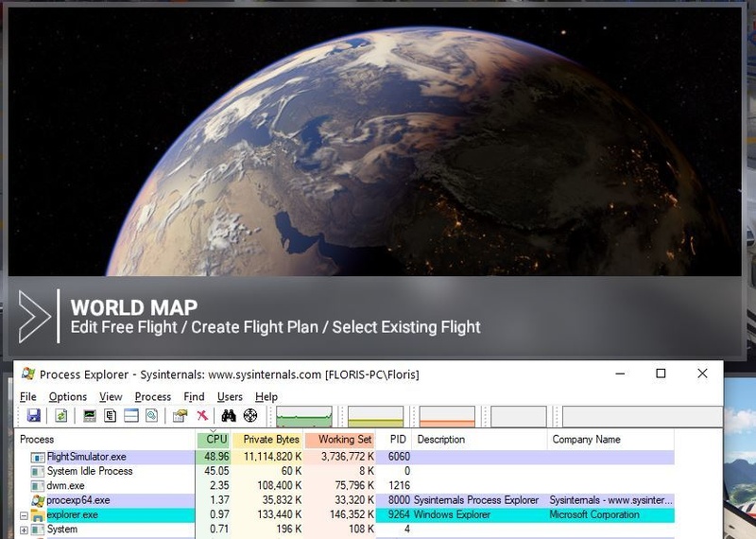Click the FlightSimulator.exe process icon
Screen dimensions: 756x539
click(38, 457)
